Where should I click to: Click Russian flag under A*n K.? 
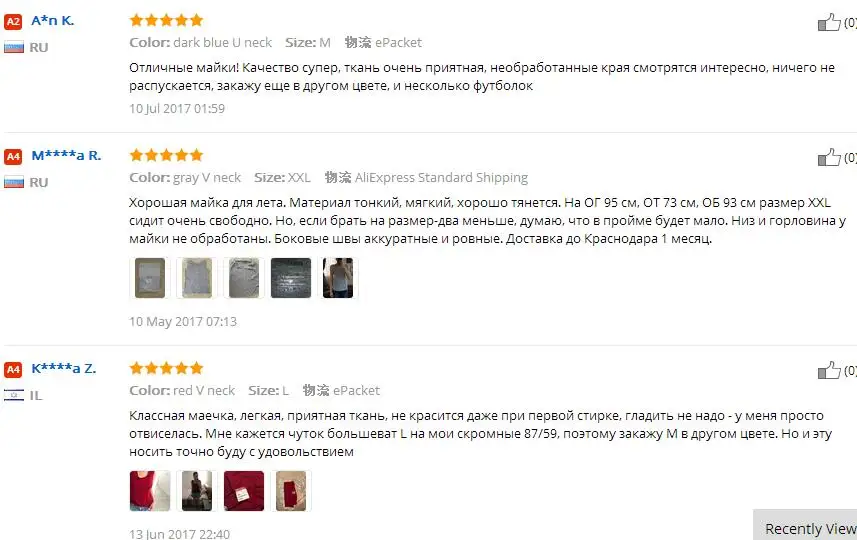(x=14, y=48)
